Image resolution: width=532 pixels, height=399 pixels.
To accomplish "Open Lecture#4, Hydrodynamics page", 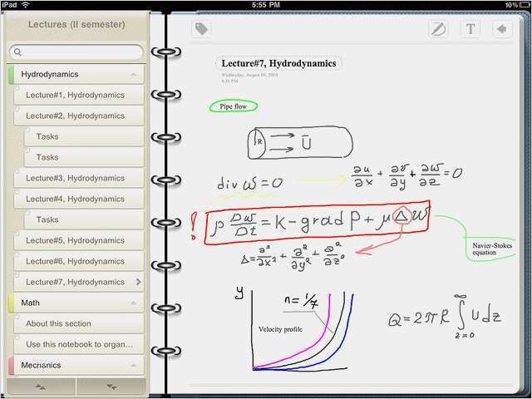I will (79, 199).
